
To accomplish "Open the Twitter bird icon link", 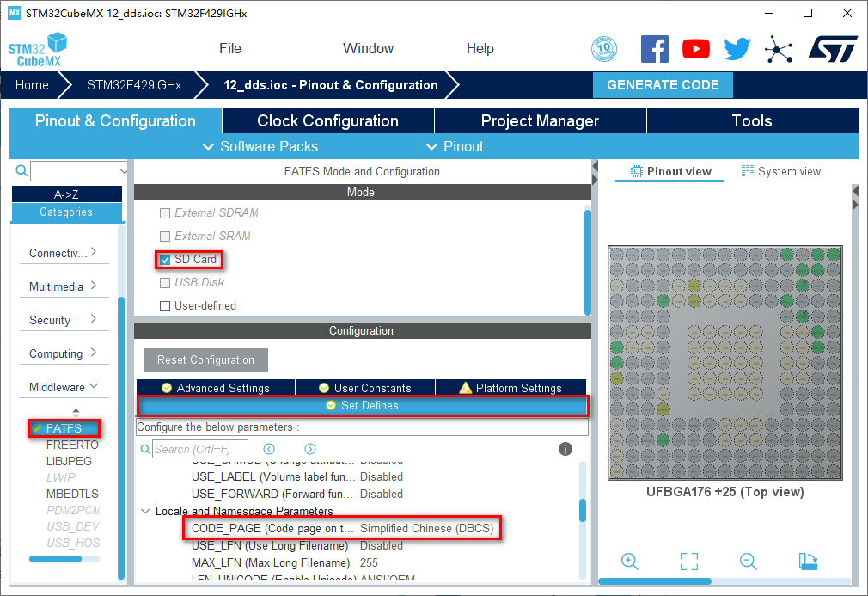I will click(737, 49).
